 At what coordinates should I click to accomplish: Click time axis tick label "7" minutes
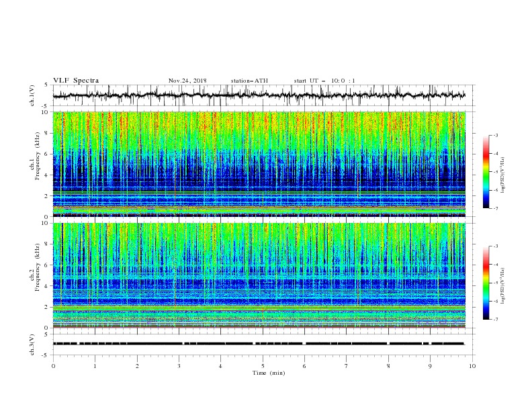[347, 366]
